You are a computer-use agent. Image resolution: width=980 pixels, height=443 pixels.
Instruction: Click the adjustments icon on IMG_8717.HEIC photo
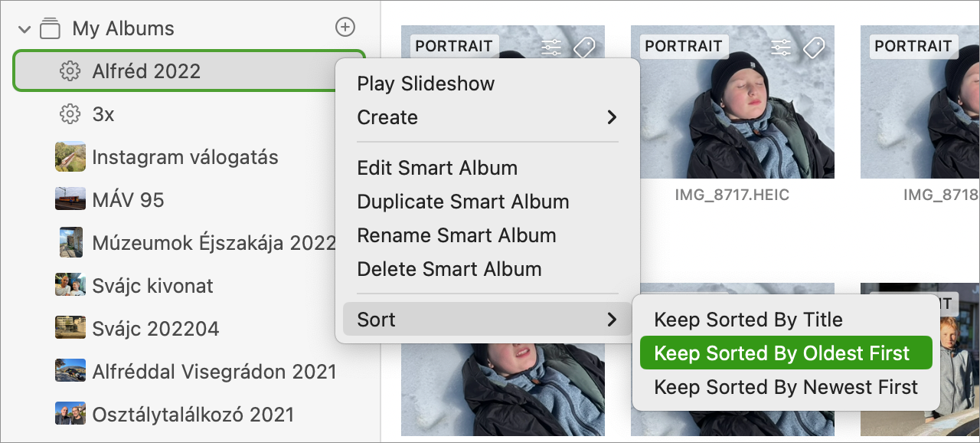tap(781, 48)
